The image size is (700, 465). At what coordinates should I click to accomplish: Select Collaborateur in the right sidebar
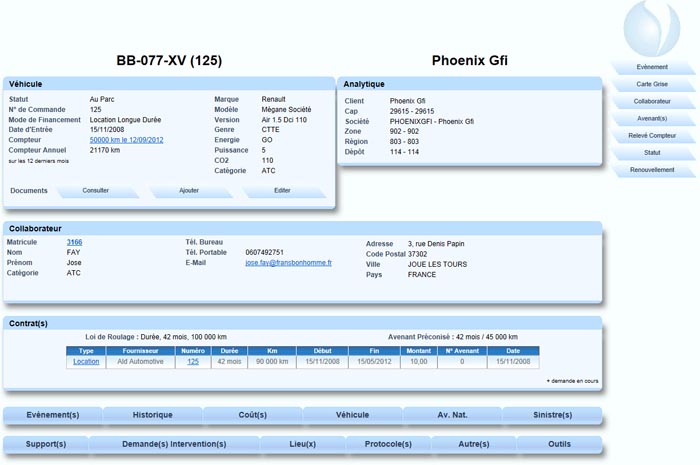(x=651, y=101)
